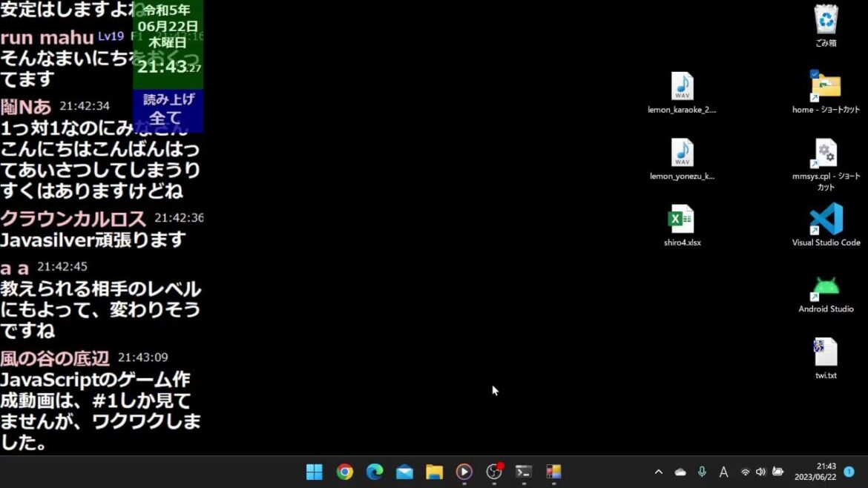Toggle the microphone icon in the system tray
This screenshot has height=488, width=868.
click(702, 472)
